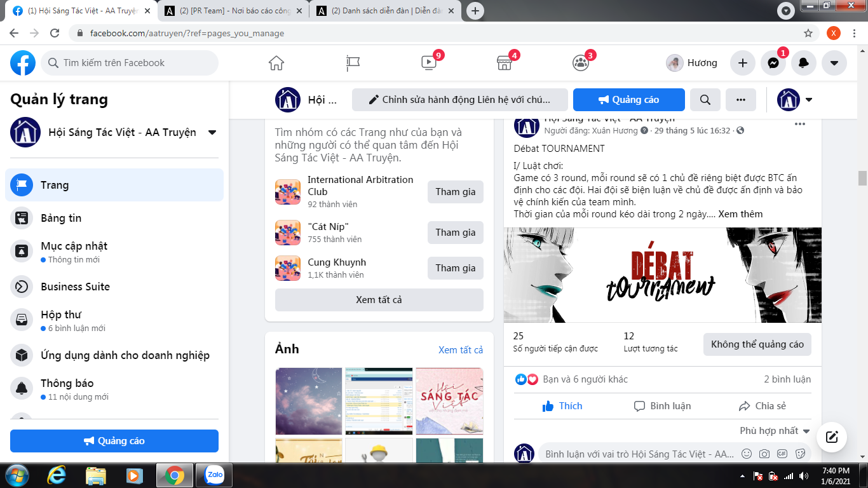Join the "Cát Níp" group
The width and height of the screenshot is (868, 488).
pyautogui.click(x=456, y=233)
